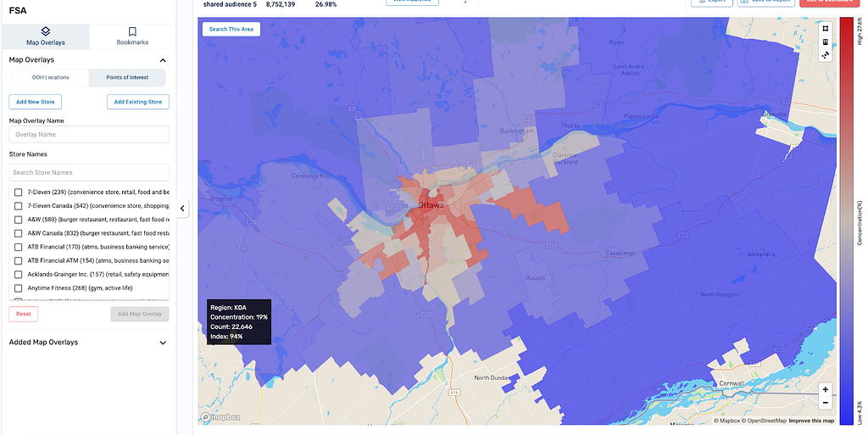
Task: Switch to the Bookmarks tab
Action: click(132, 36)
